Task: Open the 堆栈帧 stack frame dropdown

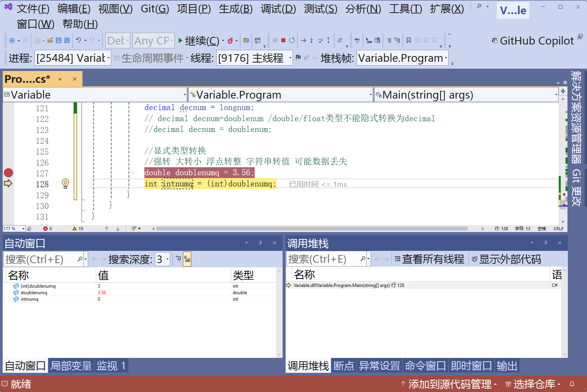Action: [x=403, y=58]
